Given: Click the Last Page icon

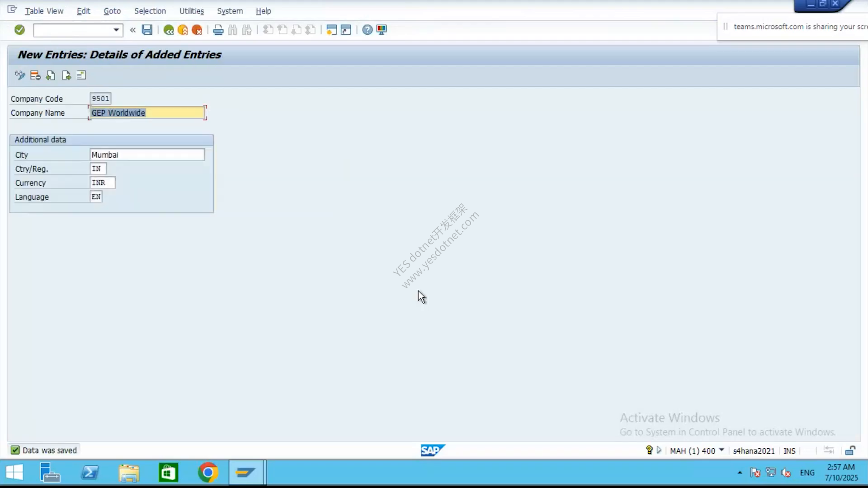Looking at the screenshot, I should click(x=311, y=30).
